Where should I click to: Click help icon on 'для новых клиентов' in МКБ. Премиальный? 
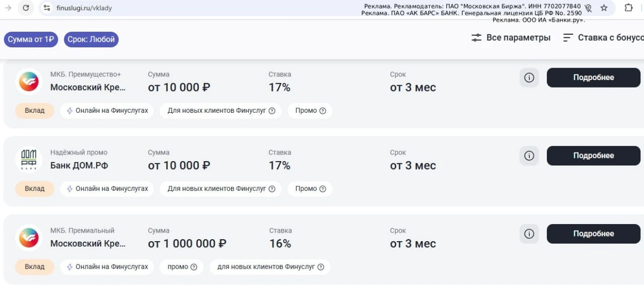tap(321, 267)
